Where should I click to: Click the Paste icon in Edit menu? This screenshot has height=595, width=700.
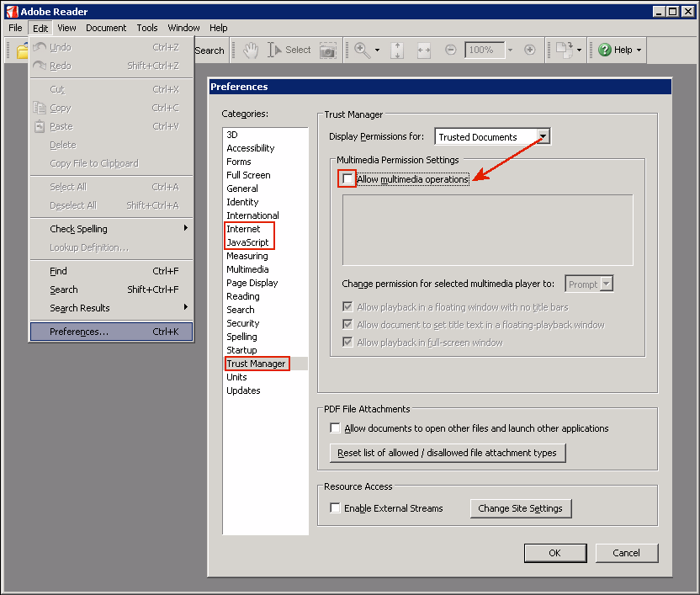click(x=40, y=126)
